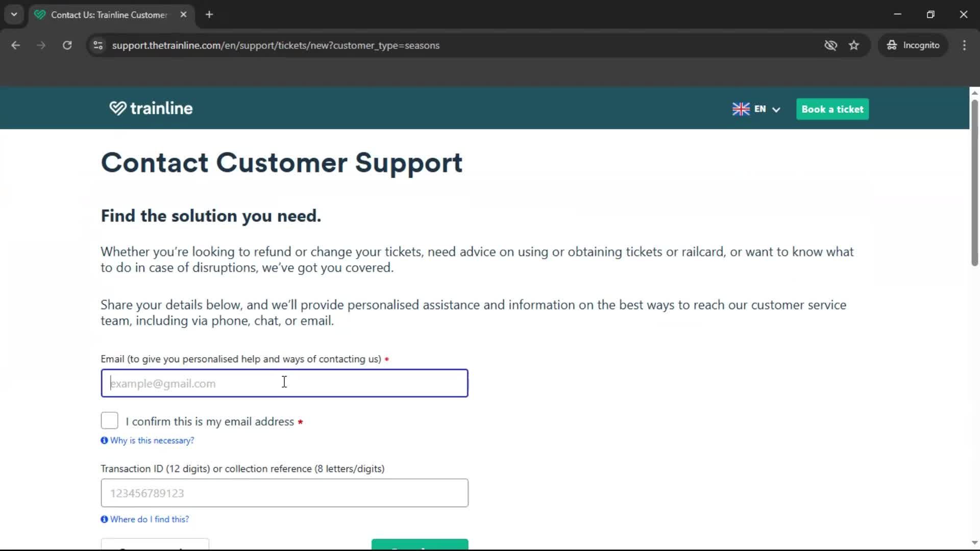Navigate back using browser back arrow
The image size is (980, 551).
[x=16, y=45]
